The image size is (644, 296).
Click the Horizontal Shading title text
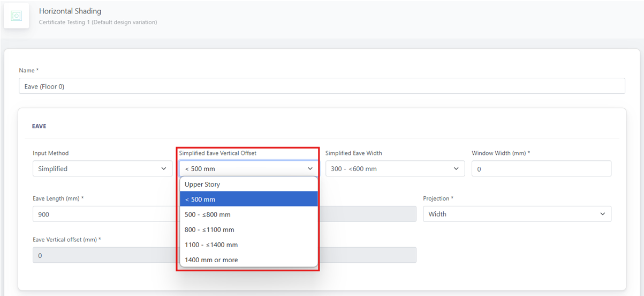(70, 11)
